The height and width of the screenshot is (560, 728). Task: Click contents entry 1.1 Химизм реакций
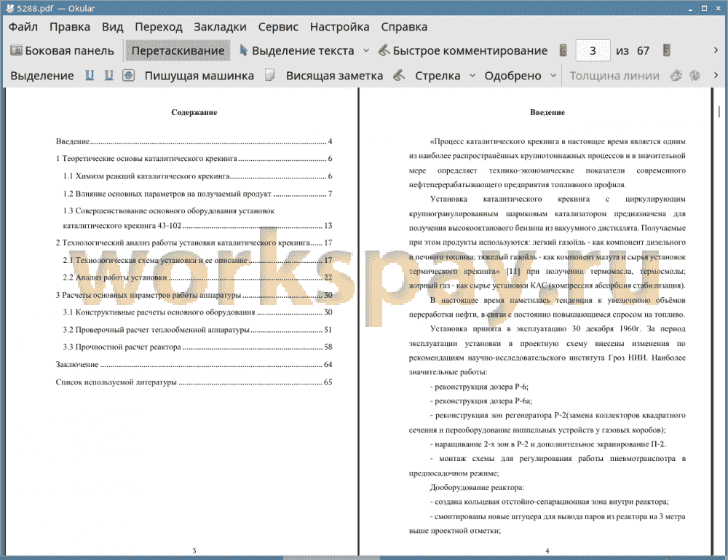(x=198, y=176)
